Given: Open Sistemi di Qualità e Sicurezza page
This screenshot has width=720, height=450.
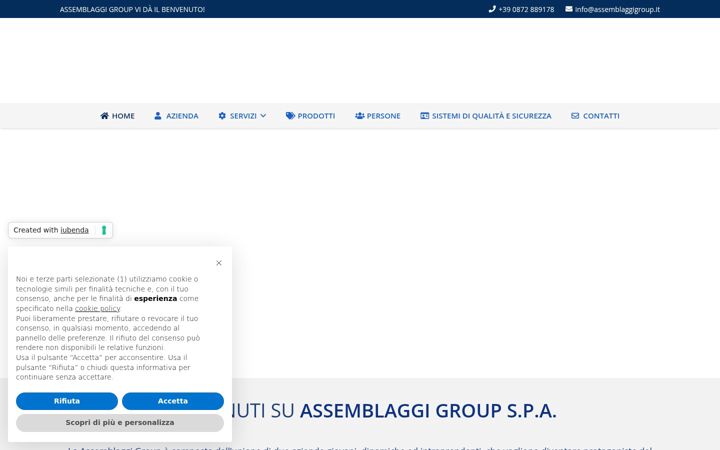Looking at the screenshot, I should (486, 116).
